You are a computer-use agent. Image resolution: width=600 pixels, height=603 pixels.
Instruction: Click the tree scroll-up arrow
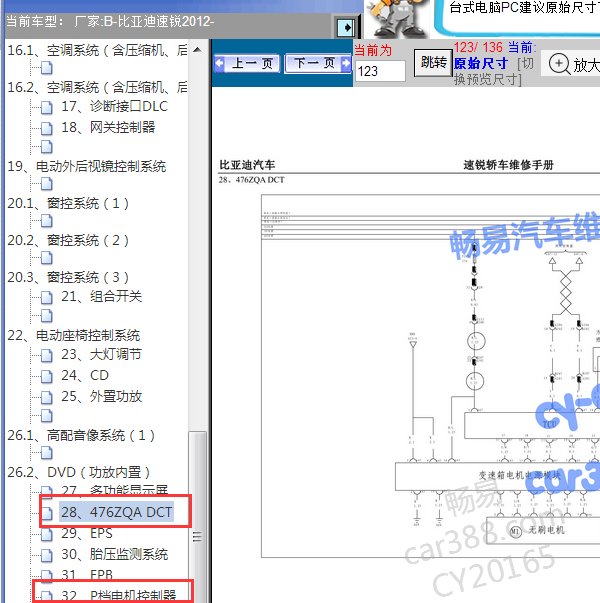[x=197, y=50]
